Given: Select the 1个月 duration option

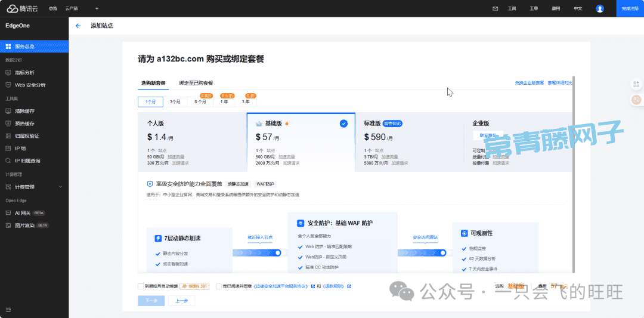Looking at the screenshot, I should pyautogui.click(x=150, y=102).
